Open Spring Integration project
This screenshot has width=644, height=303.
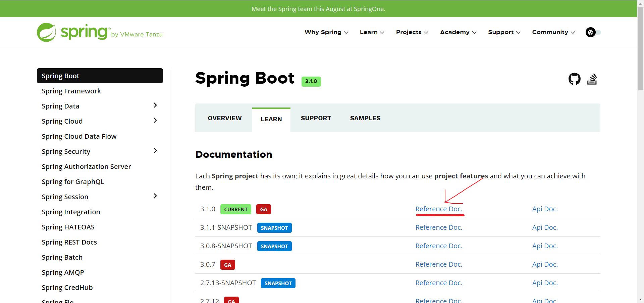point(71,212)
